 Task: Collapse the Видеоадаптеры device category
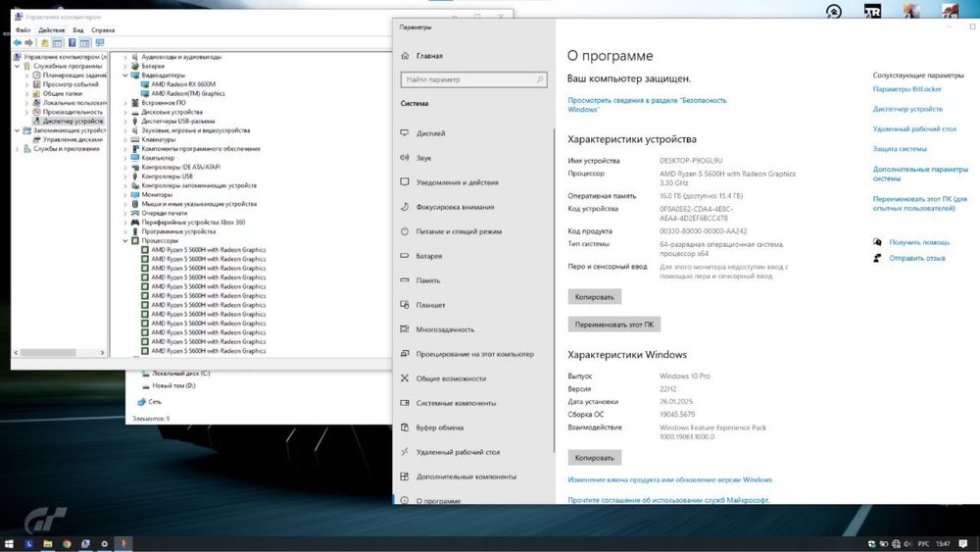[125, 75]
